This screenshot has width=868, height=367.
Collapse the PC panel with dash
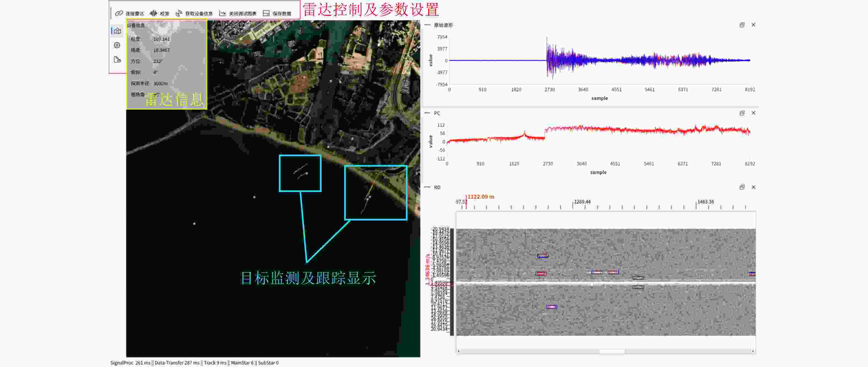point(427,113)
